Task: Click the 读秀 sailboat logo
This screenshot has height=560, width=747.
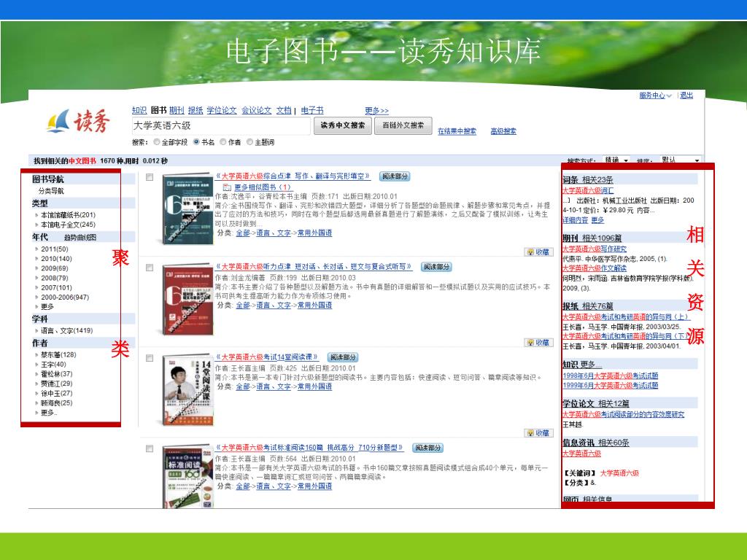Action: [x=78, y=121]
